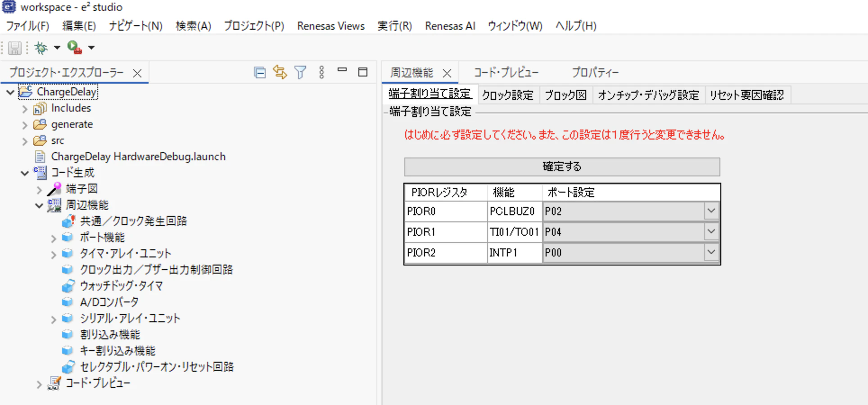The image size is (868, 405).
Task: Expand the Includes folder
Action: click(x=25, y=109)
